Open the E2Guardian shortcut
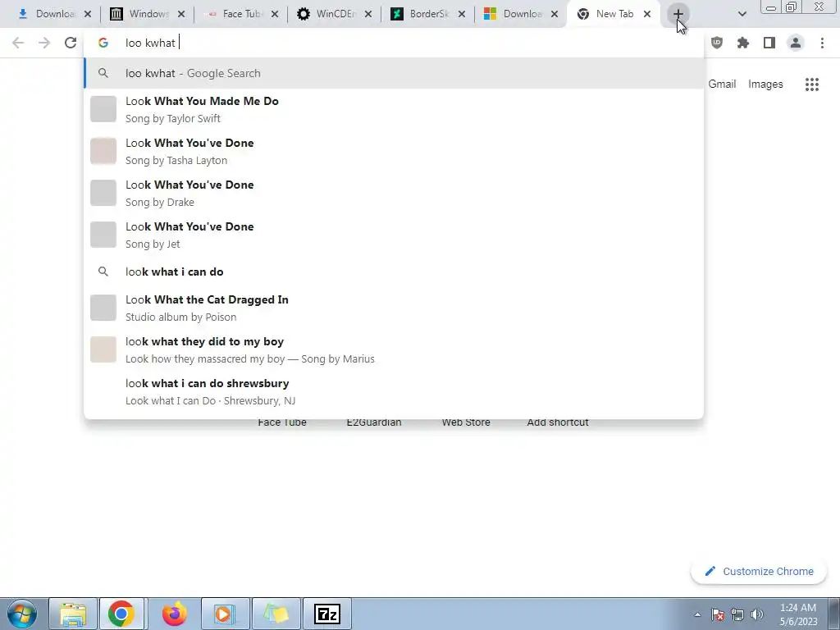The image size is (840, 630). [374, 422]
